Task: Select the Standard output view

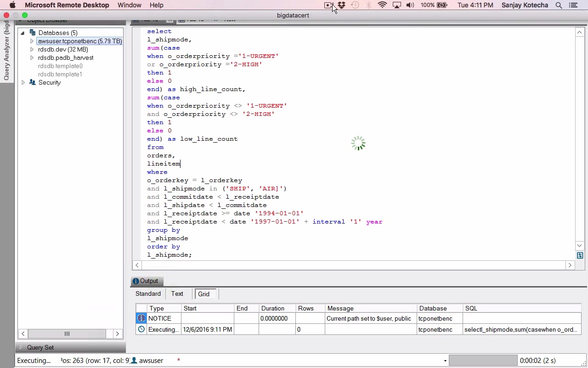Action: coord(148,294)
